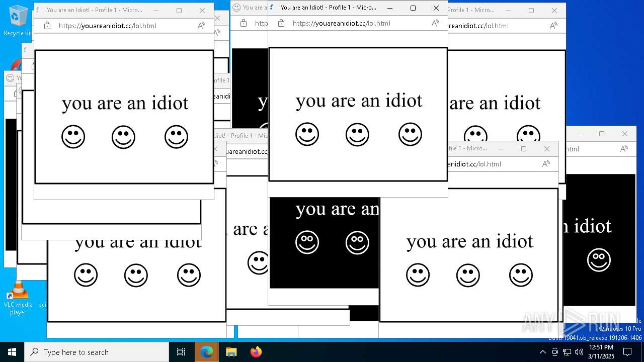Open File Explorer from the taskbar
644x362 pixels.
[231, 352]
